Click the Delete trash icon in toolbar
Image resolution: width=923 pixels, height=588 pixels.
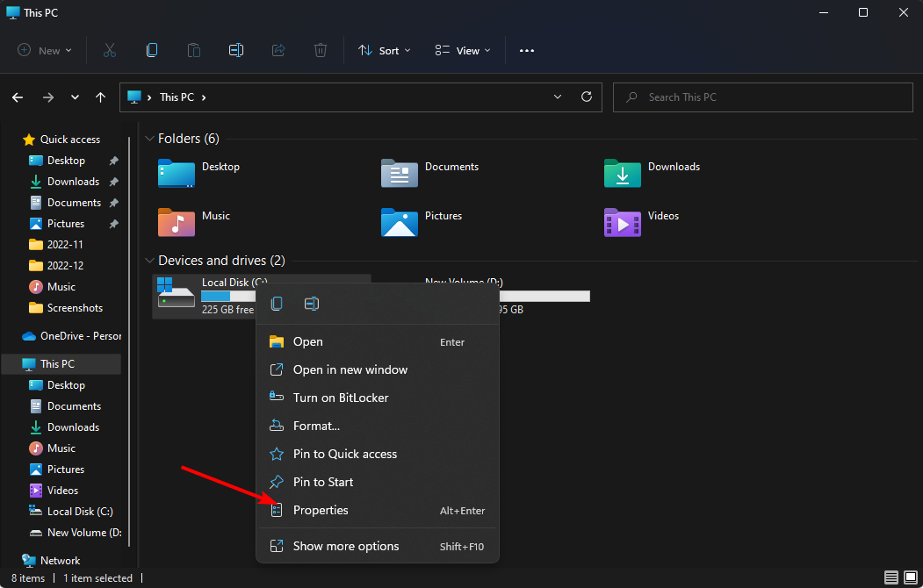click(321, 51)
